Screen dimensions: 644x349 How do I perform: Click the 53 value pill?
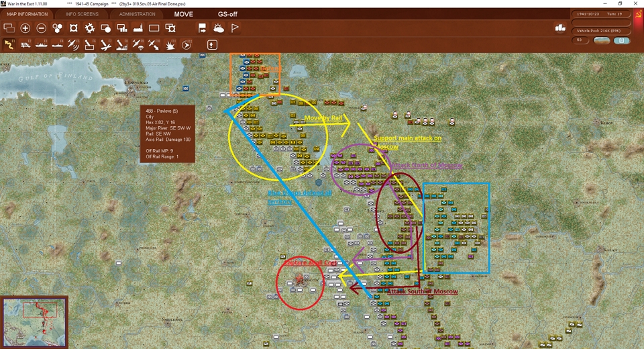tap(580, 40)
